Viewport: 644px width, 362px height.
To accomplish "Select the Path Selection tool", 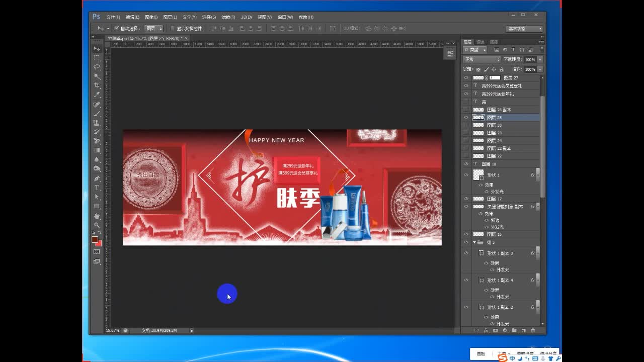I will 97,197.
